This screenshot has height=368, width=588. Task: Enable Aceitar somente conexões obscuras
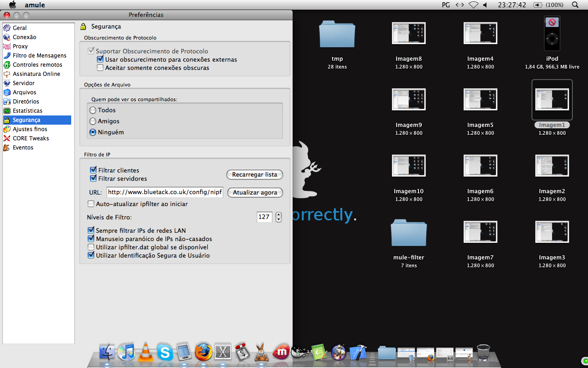[x=100, y=68]
